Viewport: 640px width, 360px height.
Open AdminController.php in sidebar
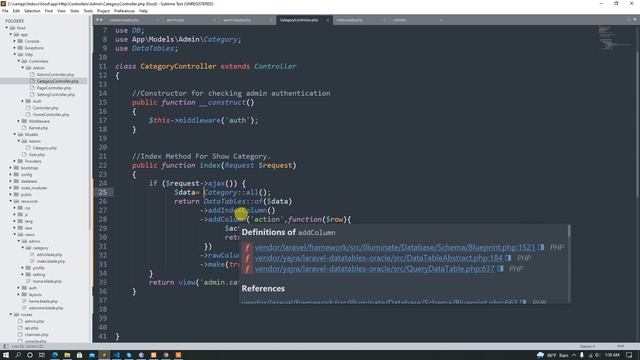[x=55, y=75]
